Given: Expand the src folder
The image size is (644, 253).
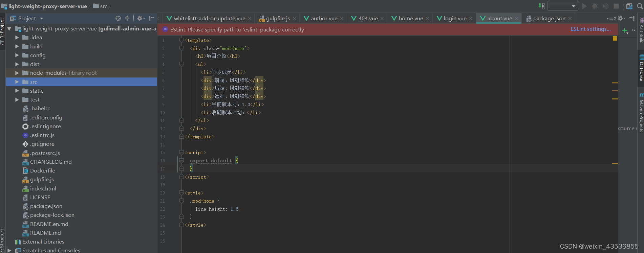Looking at the screenshot, I should (x=17, y=82).
